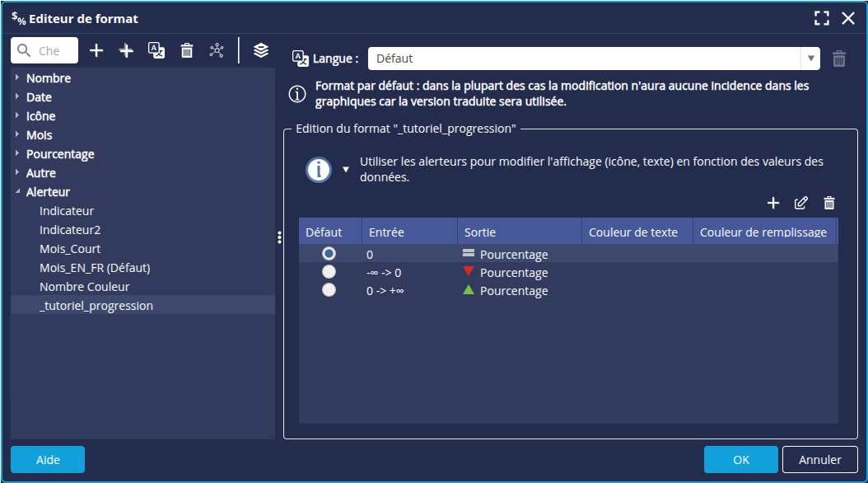The height and width of the screenshot is (483, 868).
Task: Click the Entrée column header
Action: point(409,232)
